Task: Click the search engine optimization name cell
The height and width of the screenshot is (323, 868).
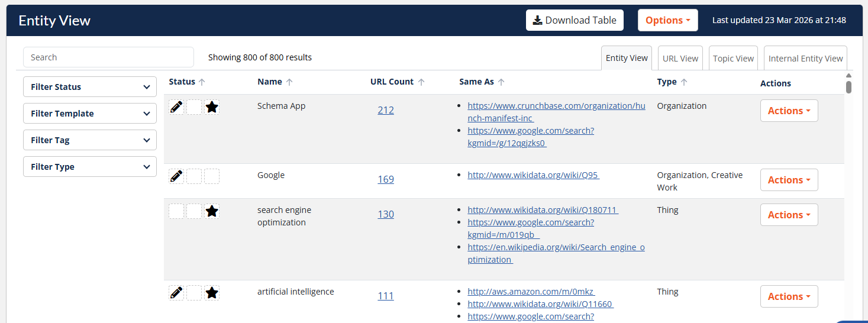Action: point(284,217)
